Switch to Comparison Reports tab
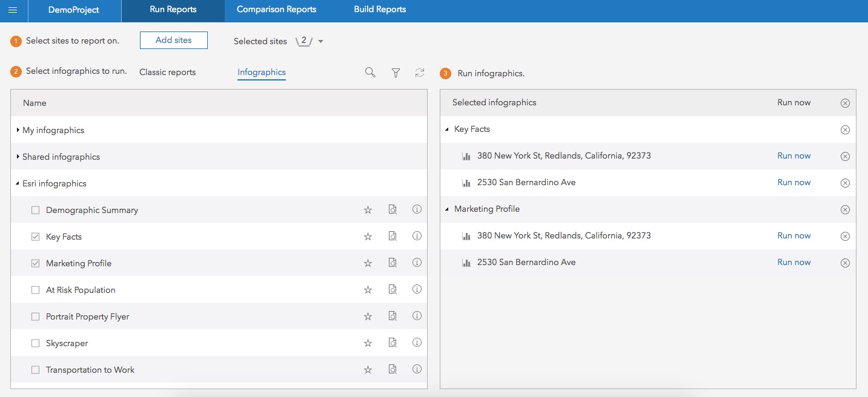Viewport: 868px width, 397px height. point(276,10)
